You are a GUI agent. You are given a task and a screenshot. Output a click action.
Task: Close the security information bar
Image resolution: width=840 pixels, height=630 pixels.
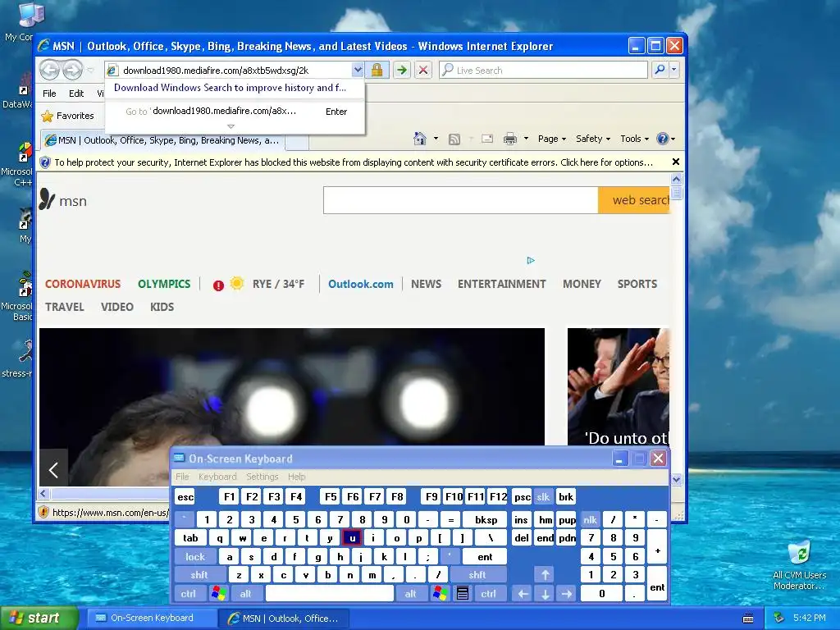click(x=676, y=162)
